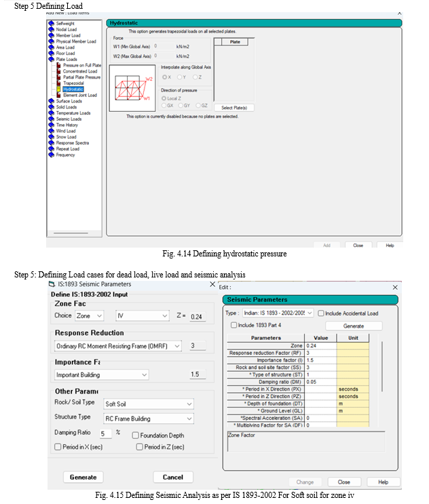
Task: Tick the Period in Z (sec) checkbox
Action: [x=140, y=447]
